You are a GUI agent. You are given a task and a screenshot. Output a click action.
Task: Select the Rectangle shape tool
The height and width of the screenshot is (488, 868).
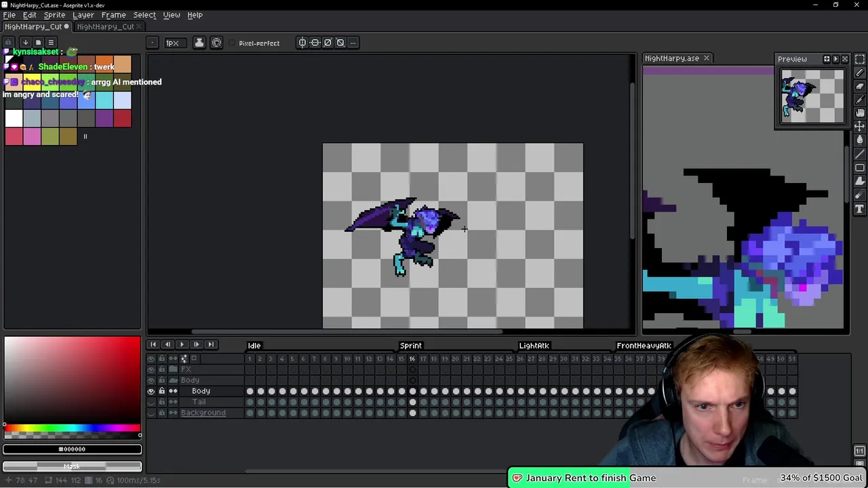(x=860, y=167)
